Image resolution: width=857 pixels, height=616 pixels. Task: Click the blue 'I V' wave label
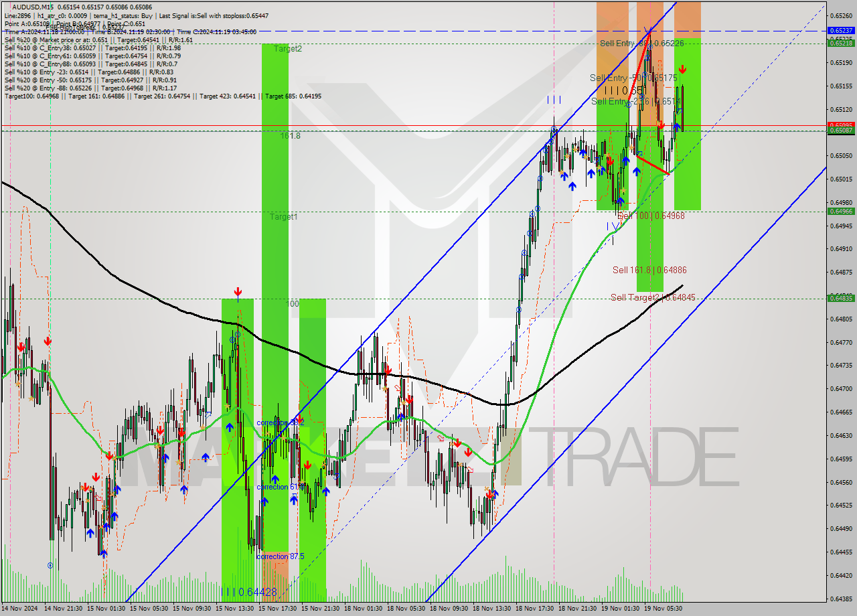click(x=613, y=227)
